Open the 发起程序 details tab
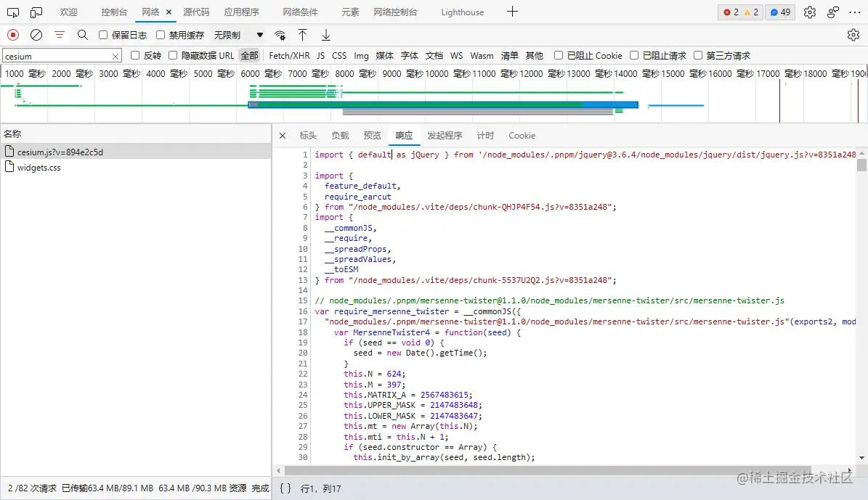Viewport: 868px width, 500px height. tap(445, 136)
